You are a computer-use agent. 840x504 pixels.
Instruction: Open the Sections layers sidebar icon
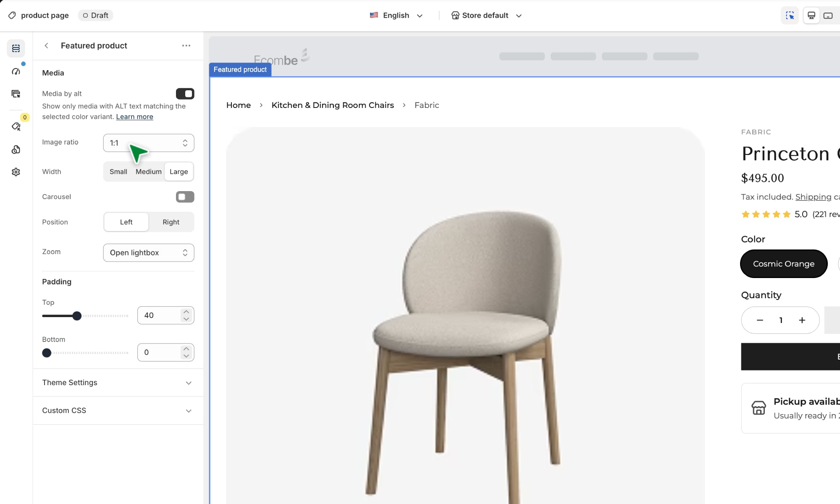point(16,48)
